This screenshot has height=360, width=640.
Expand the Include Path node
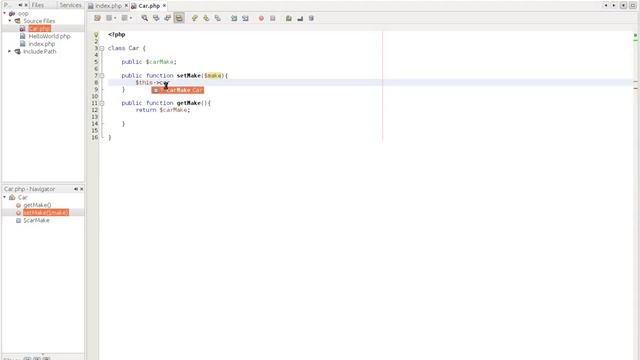[x=10, y=51]
